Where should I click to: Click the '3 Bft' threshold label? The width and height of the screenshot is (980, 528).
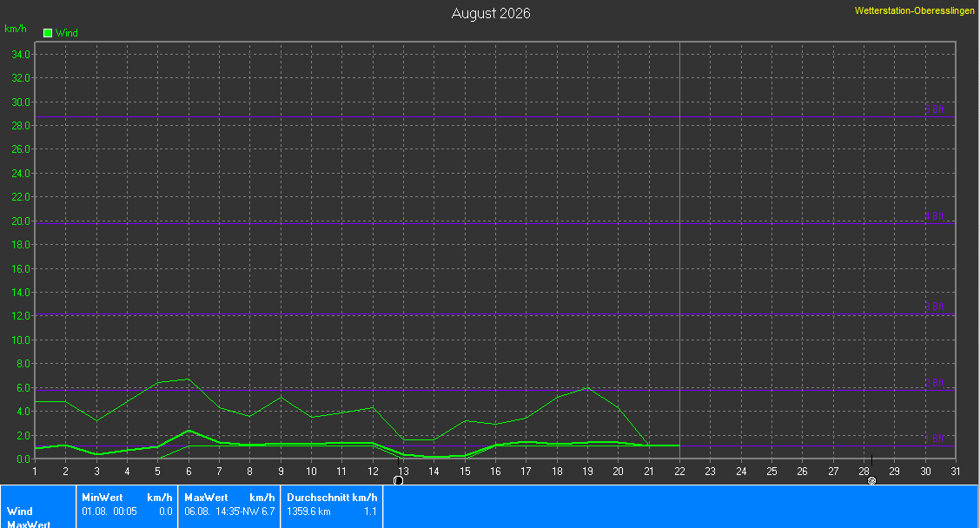click(934, 307)
